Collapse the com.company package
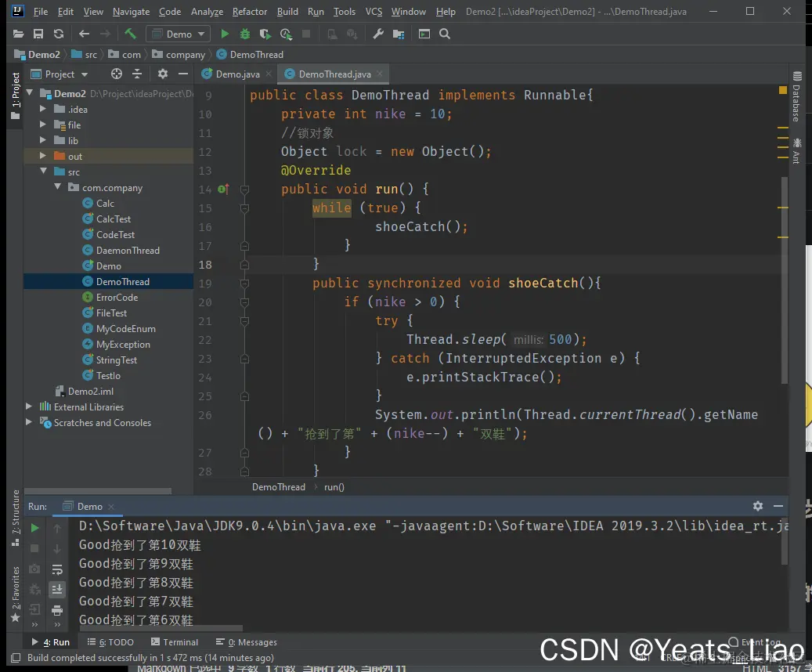 (x=57, y=187)
